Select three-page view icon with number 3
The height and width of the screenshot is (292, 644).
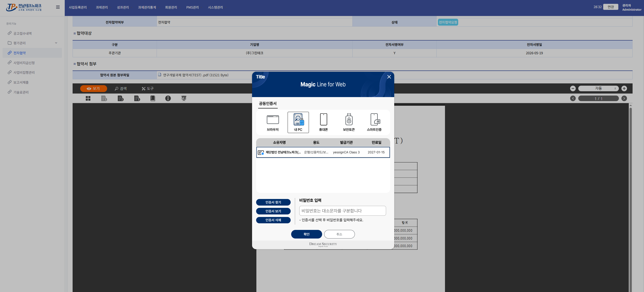(137, 98)
